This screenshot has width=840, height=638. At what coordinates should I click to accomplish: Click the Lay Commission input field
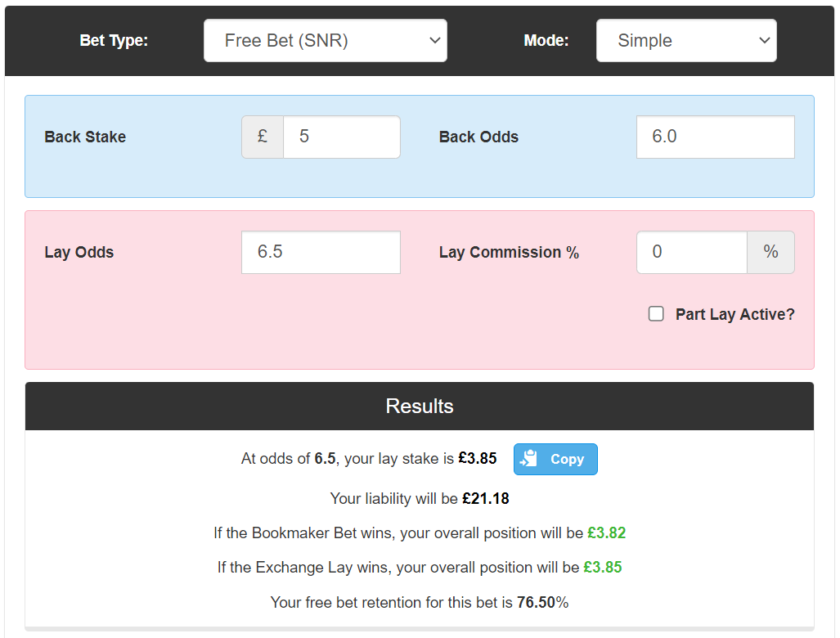692,252
